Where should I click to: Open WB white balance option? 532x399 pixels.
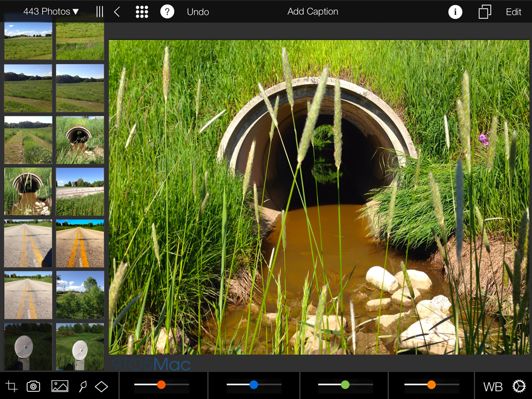click(x=493, y=387)
